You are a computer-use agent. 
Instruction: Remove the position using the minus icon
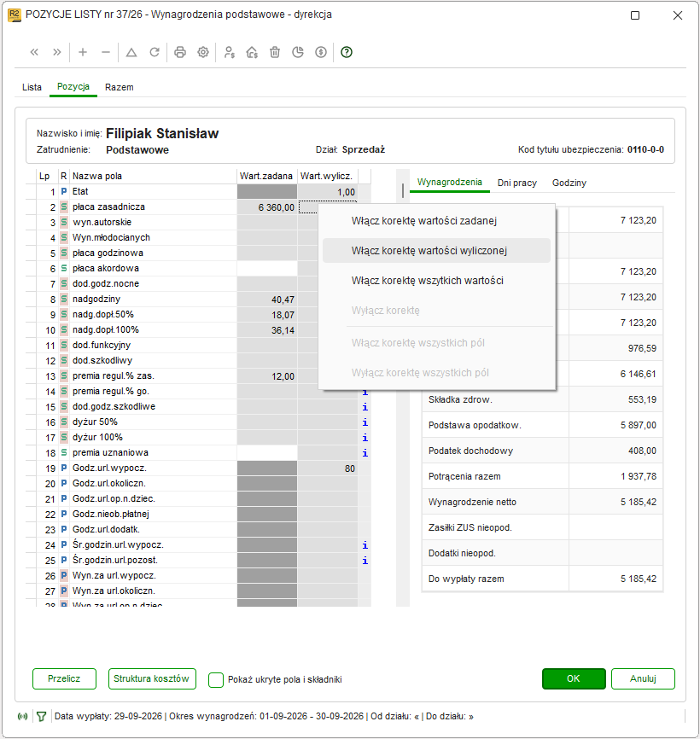[106, 52]
